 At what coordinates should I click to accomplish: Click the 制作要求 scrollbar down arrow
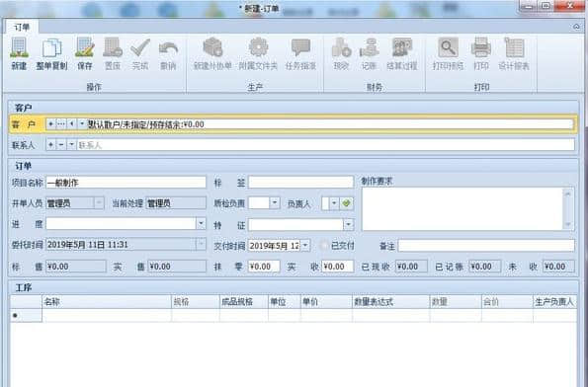[568, 224]
